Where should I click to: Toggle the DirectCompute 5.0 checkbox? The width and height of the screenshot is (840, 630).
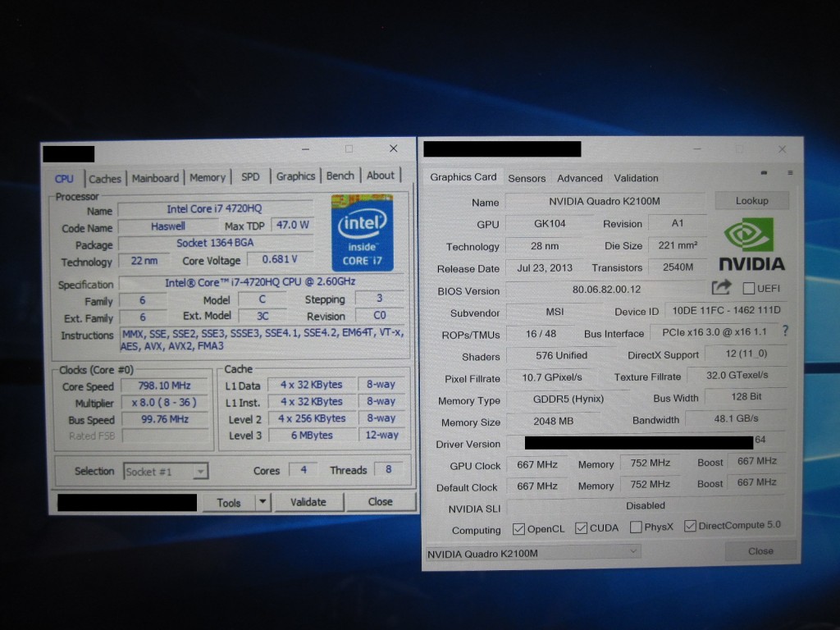pos(690,526)
